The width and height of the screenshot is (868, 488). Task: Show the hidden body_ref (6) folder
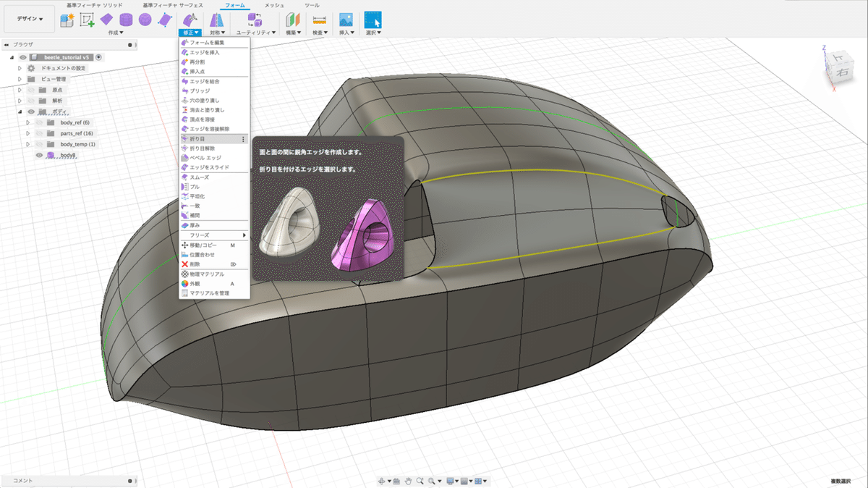(x=39, y=122)
